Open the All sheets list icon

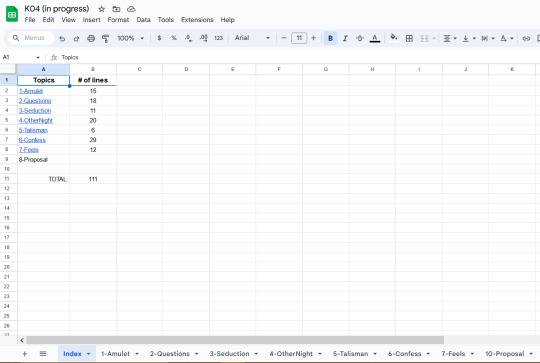point(43,354)
